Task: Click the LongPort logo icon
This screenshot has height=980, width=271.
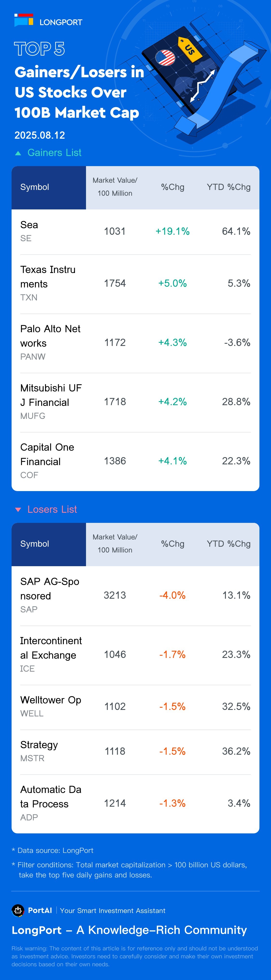Action: 24,20
